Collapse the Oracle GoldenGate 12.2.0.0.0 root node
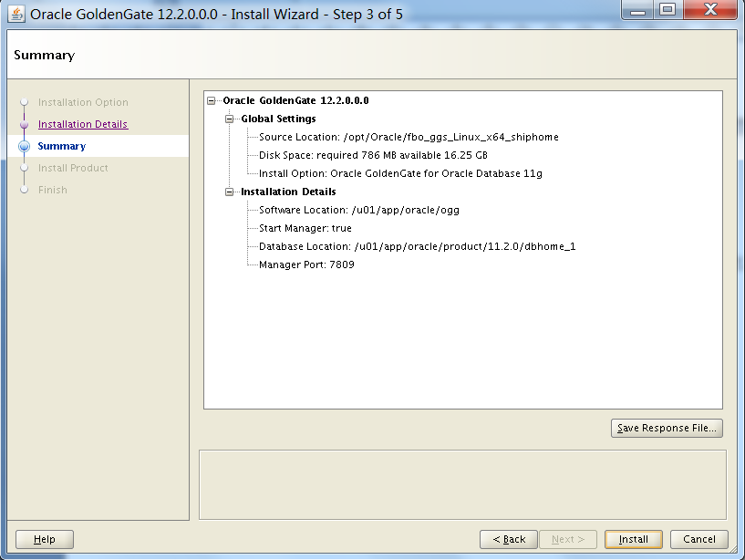Image resolution: width=745 pixels, height=560 pixels. click(212, 100)
